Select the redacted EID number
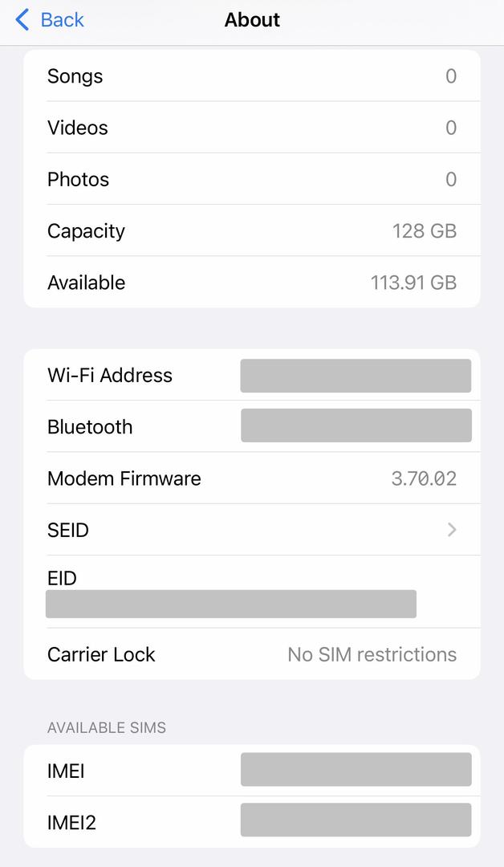504x867 pixels. (x=231, y=604)
